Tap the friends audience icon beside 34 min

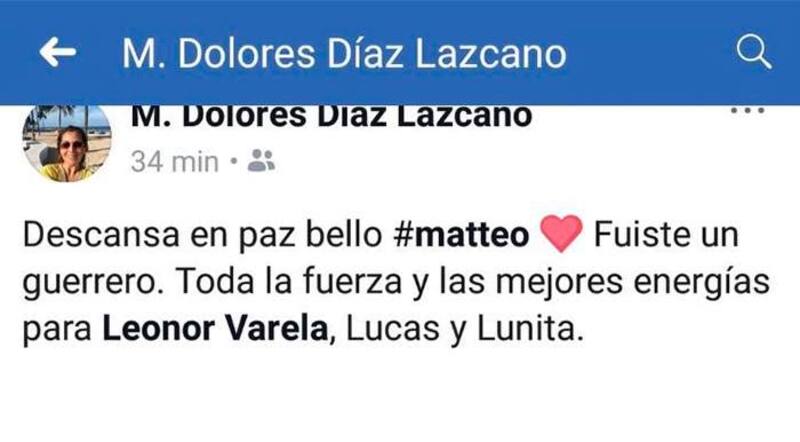261,161
